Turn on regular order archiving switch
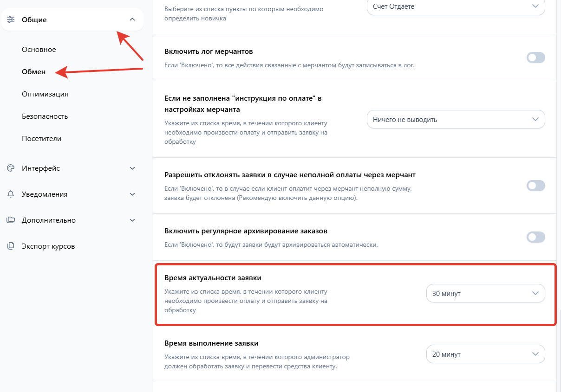 pos(535,237)
